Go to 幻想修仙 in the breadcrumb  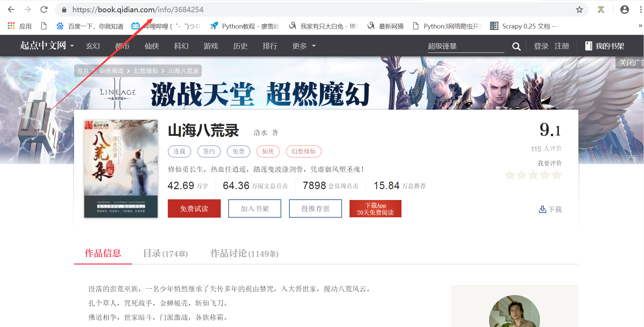pos(146,71)
